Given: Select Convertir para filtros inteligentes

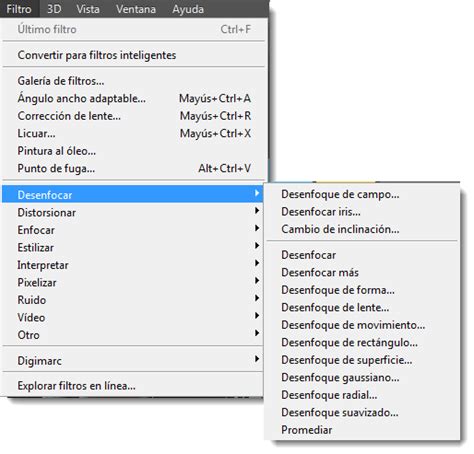Looking at the screenshot, I should coord(133,55).
